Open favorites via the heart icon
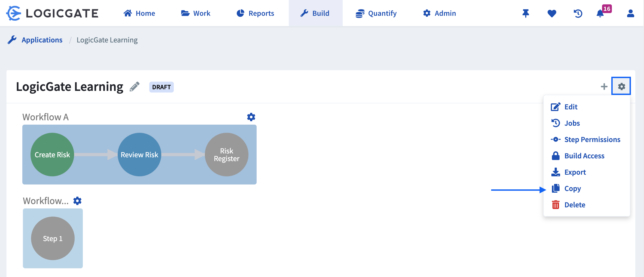 pyautogui.click(x=552, y=13)
